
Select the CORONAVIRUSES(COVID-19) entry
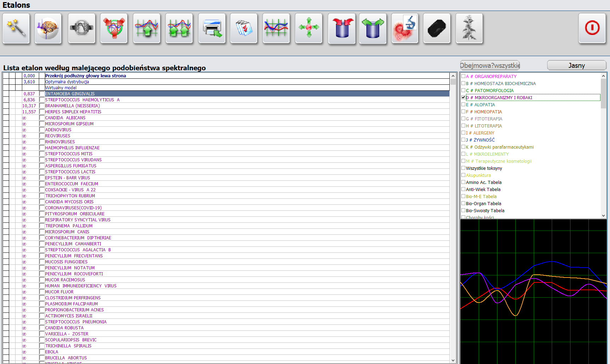click(x=73, y=208)
